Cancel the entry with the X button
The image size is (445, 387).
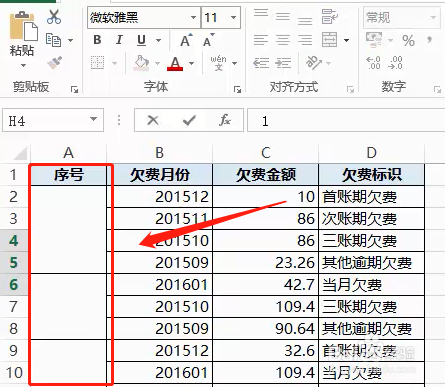(153, 120)
